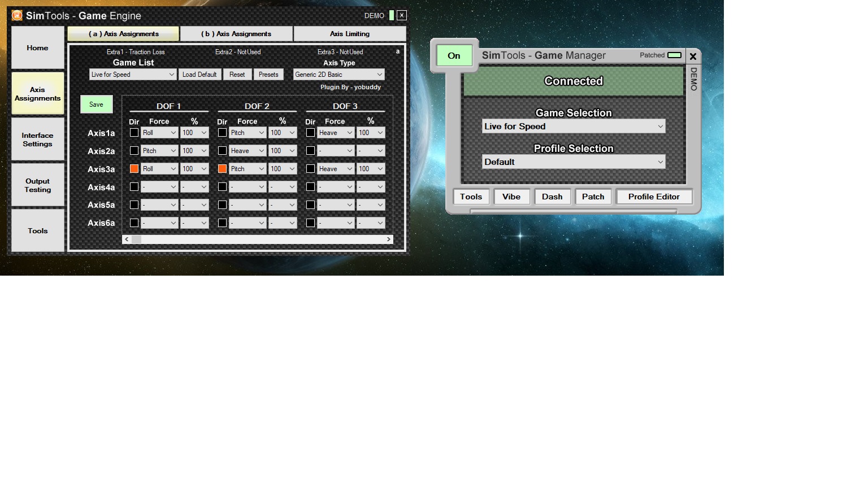Click the 'Extra1 - Traction Loss' label
This screenshot has width=868, height=488.
(x=136, y=52)
